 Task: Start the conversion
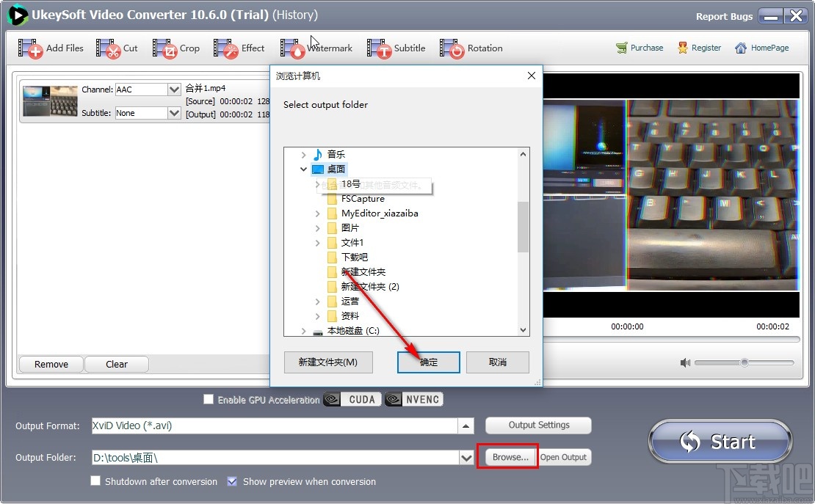click(720, 441)
